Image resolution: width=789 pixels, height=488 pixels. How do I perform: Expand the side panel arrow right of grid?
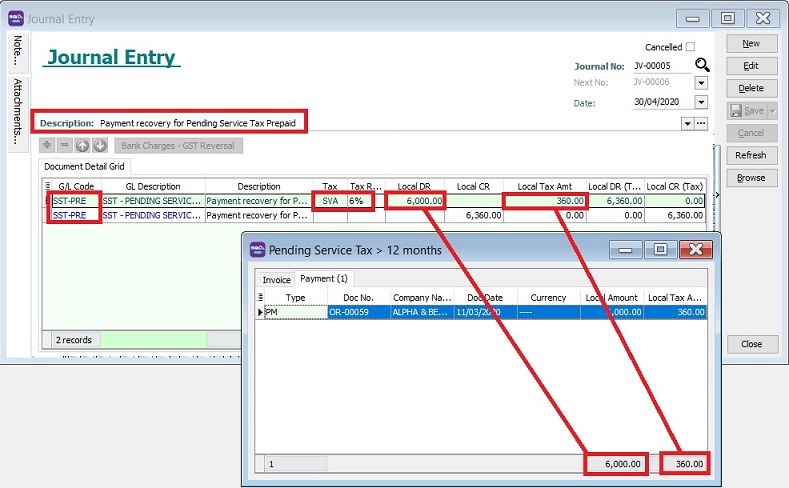pyautogui.click(x=717, y=195)
